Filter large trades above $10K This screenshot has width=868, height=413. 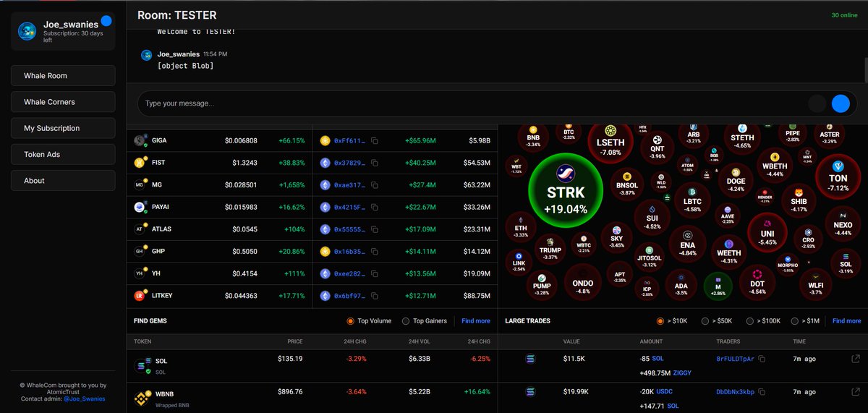(660, 321)
